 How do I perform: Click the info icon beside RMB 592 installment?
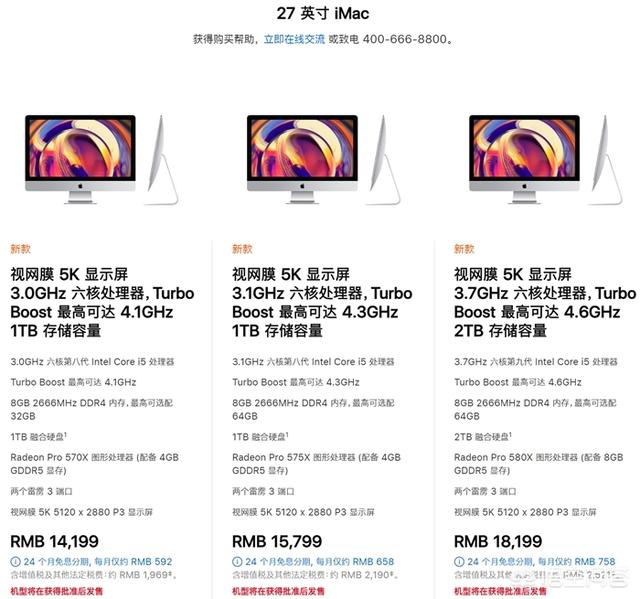tap(15, 562)
